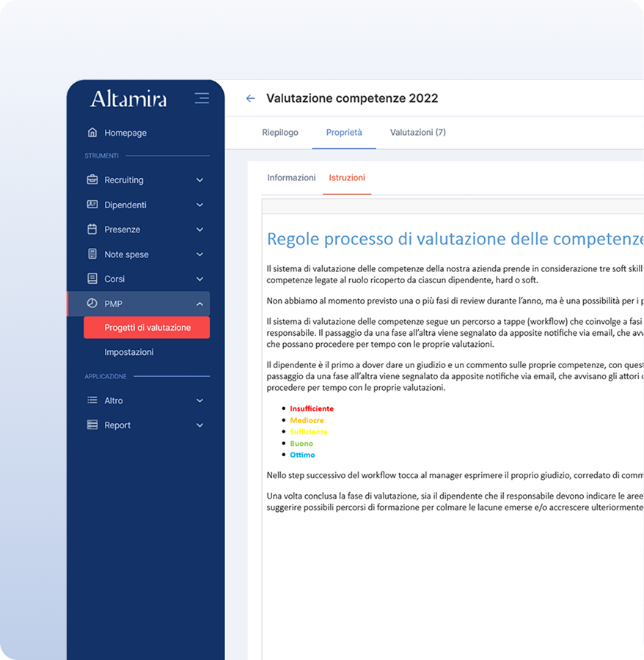Open the Valutazioni (7) tab
Viewport: 644px width, 660px height.
click(x=417, y=133)
